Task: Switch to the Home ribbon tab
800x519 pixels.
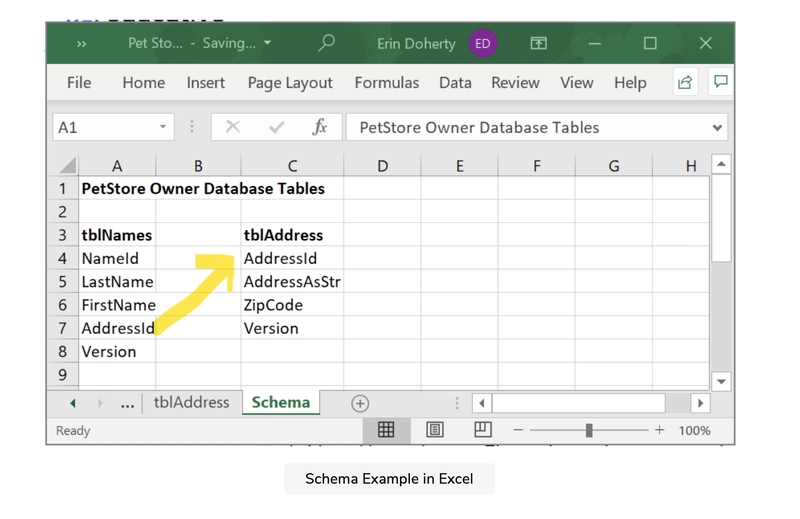Action: [143, 83]
